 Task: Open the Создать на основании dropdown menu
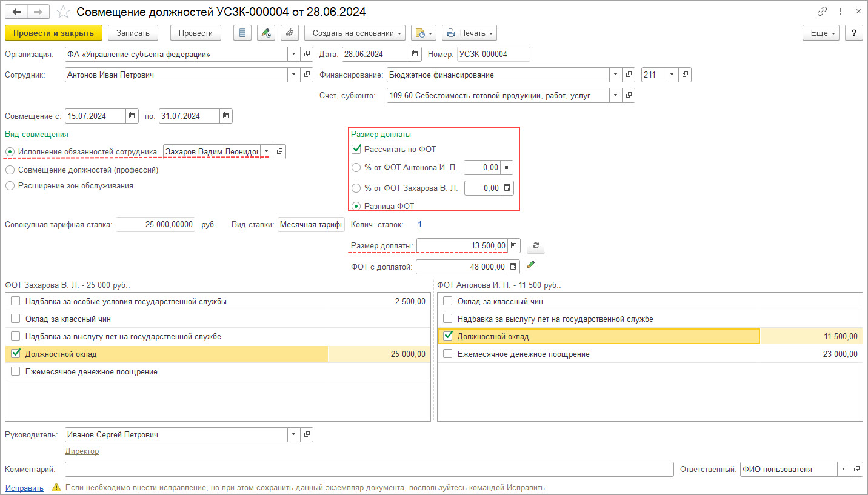[x=355, y=33]
